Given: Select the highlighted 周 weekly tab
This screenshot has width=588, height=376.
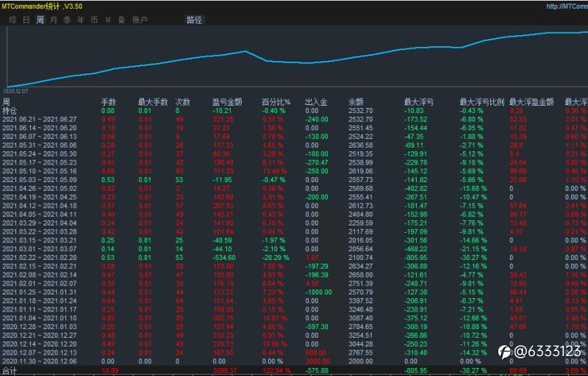Looking at the screenshot, I should tap(40, 21).
